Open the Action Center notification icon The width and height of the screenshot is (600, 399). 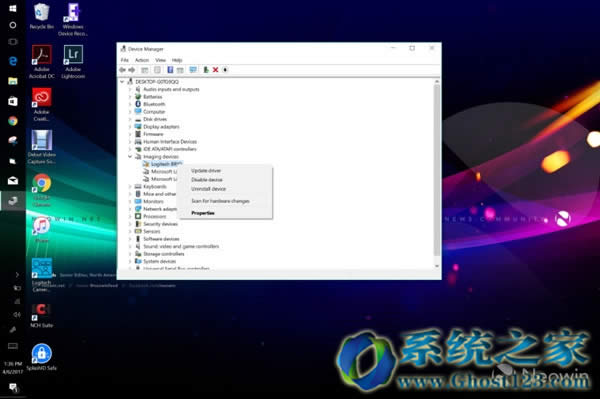point(13,387)
